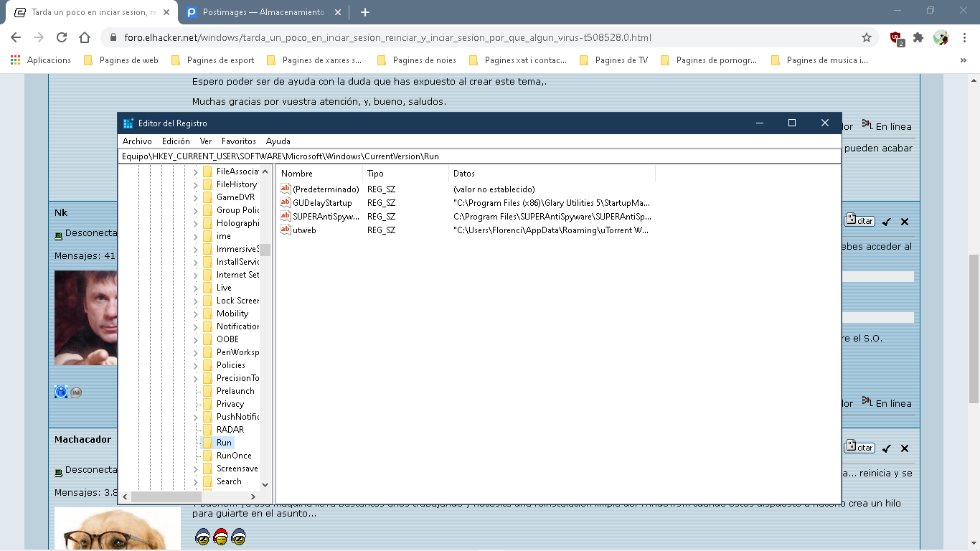
Task: Open the Chrome extensions puzzle menu
Action: [x=918, y=37]
